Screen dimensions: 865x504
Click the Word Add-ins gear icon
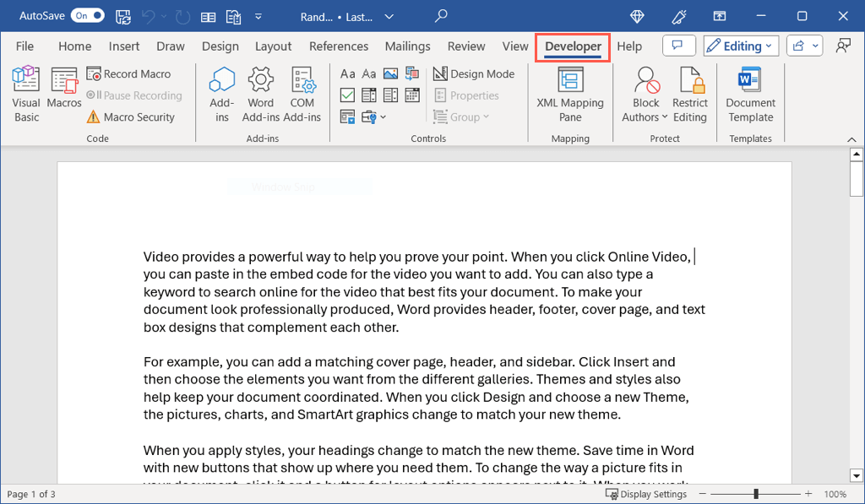tap(261, 80)
